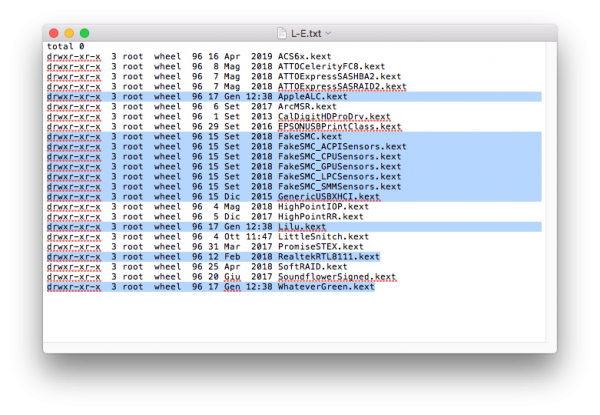Click the ATTOCelerityFC8.kext filename
The image size is (600, 415).
331,67
